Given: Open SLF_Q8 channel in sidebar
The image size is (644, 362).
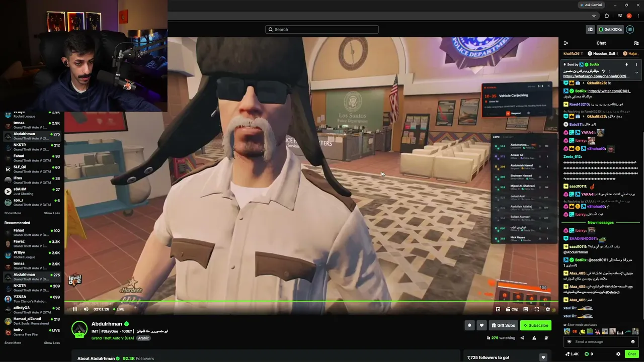Looking at the screenshot, I should [x=32, y=169].
